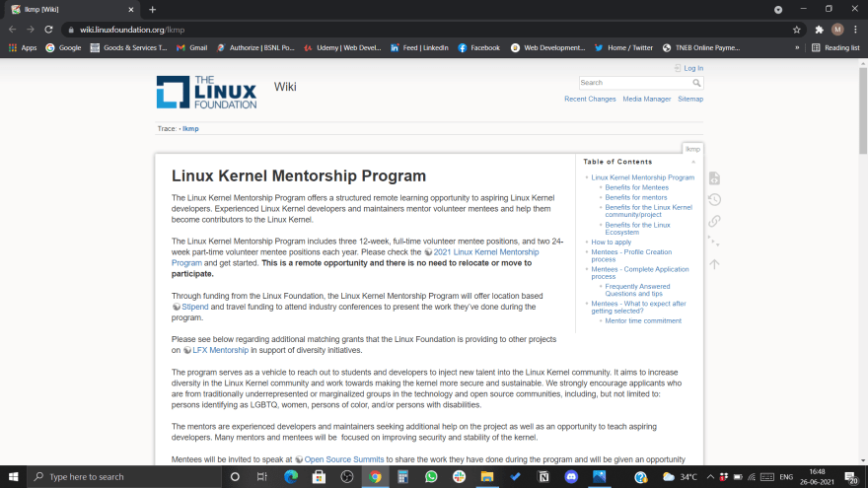Open the Chrome profile avatar M
868x488 pixels.
point(837,30)
